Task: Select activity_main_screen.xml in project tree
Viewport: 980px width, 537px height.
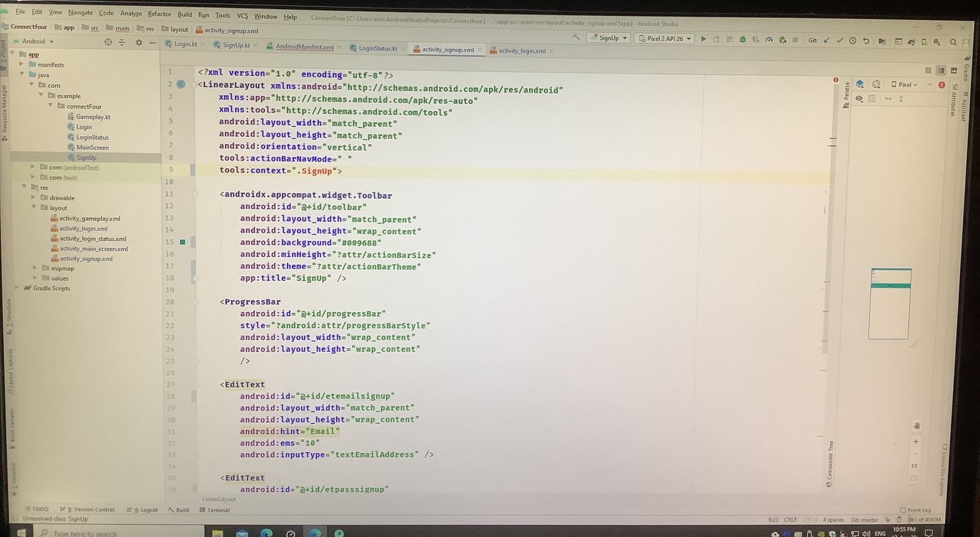Action: pyautogui.click(x=88, y=249)
